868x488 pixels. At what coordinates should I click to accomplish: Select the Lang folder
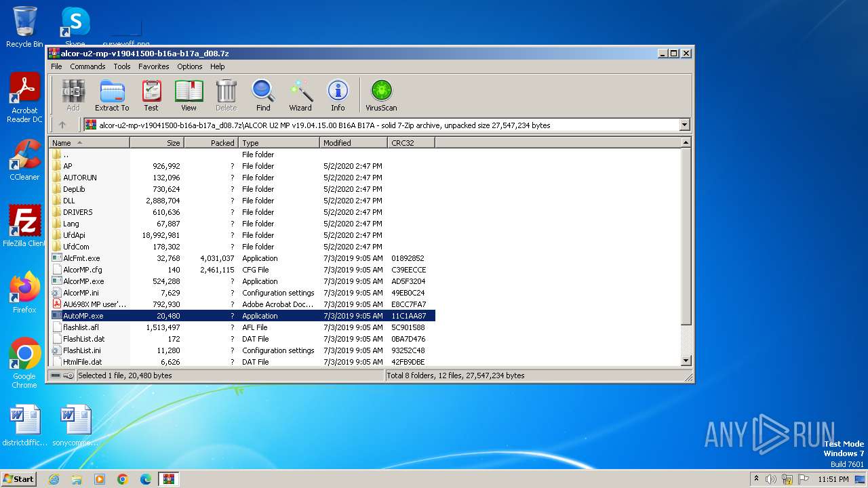pos(242,224)
